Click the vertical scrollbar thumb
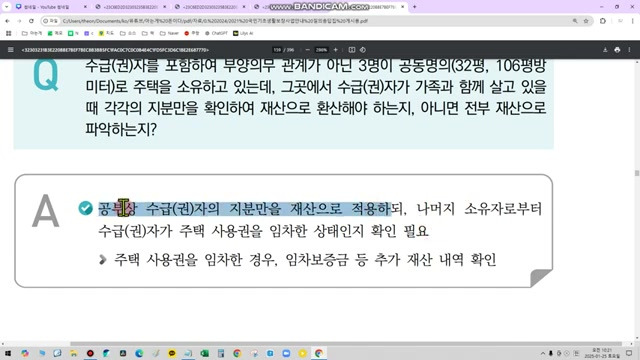The width and height of the screenshot is (640, 360). coord(637,173)
